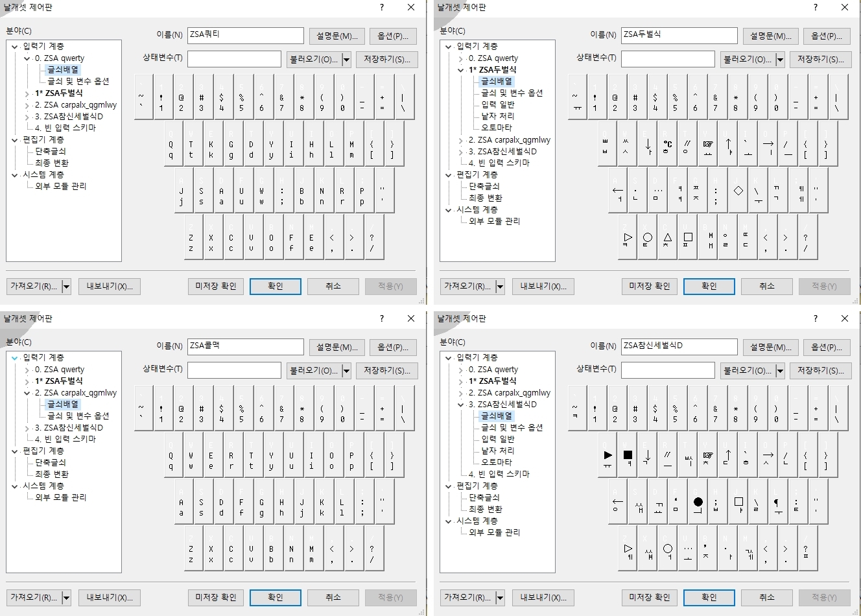The width and height of the screenshot is (861, 616).
Task: Select 글쇠 및 변수 옵션 in ZSA콜맥 dialog
Action: pos(78,416)
